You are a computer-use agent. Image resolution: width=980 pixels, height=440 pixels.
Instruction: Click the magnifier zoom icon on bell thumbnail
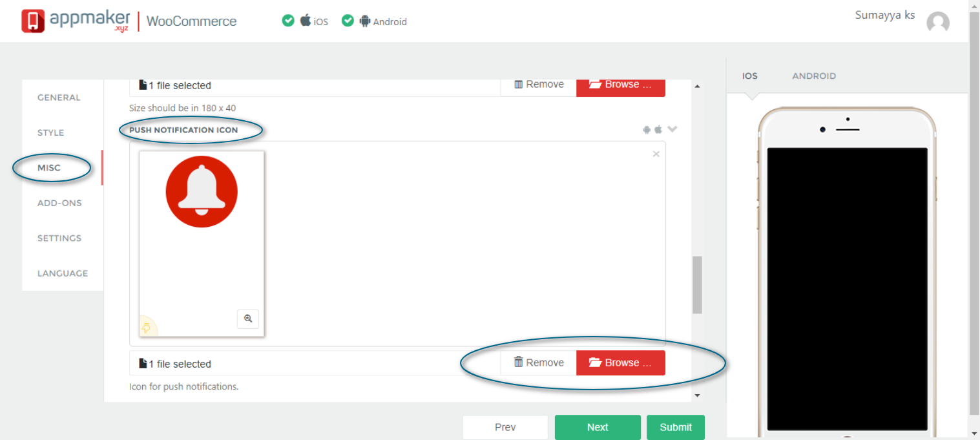(x=248, y=319)
